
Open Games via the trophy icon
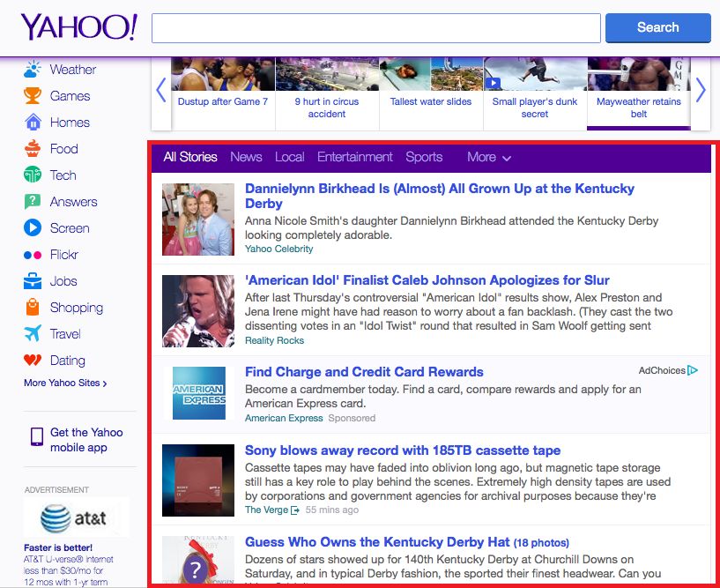[x=33, y=95]
